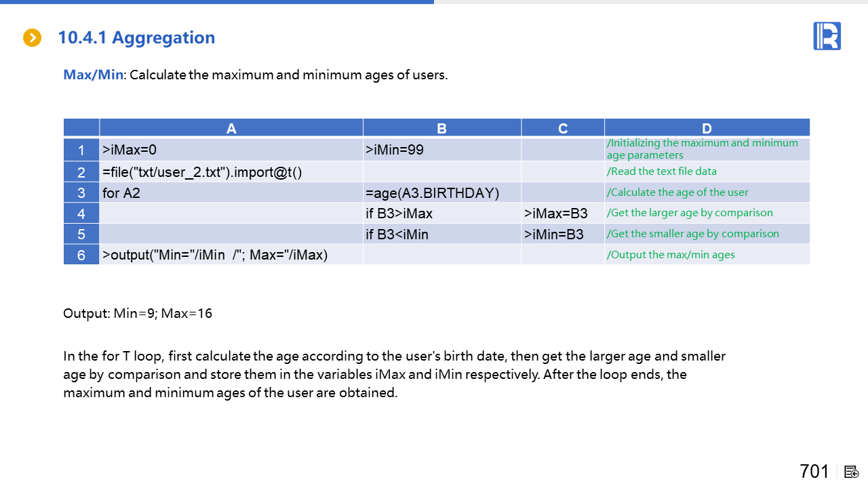Click the progress bar at the top
868x488 pixels.
217,2
